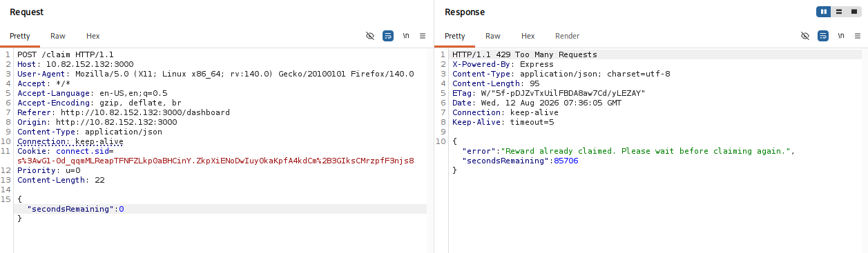Viewport: 868px width, 253px height.
Task: Toggle word wrap icon in Request panel
Action: click(388, 36)
